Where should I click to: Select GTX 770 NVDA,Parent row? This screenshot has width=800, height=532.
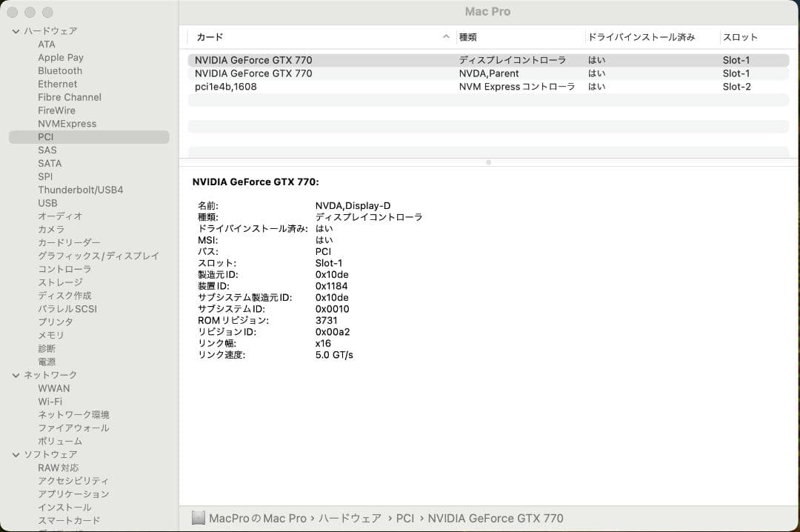click(x=488, y=73)
